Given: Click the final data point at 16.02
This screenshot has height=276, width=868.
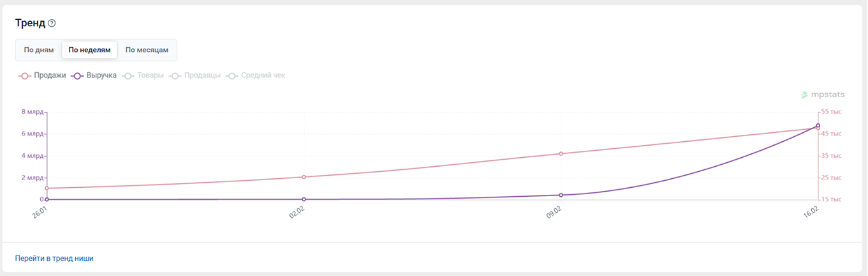Looking at the screenshot, I should coord(818,126).
